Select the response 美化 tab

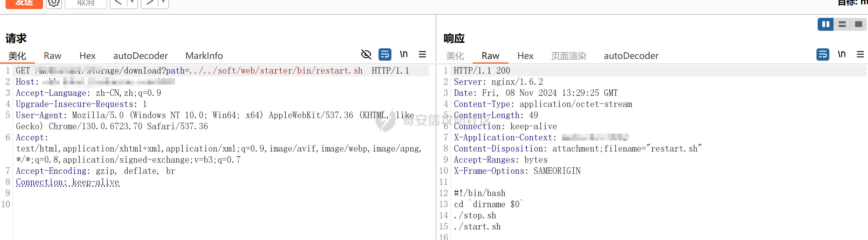(455, 56)
